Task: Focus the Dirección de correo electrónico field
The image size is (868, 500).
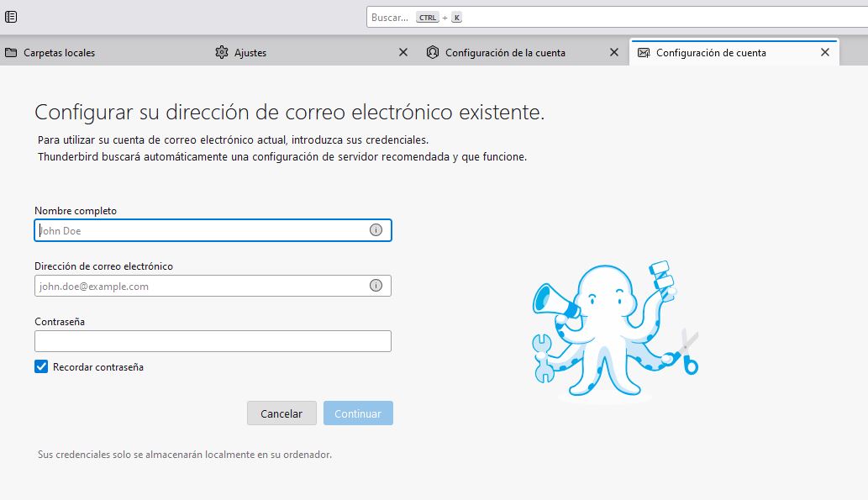Action: tap(213, 286)
